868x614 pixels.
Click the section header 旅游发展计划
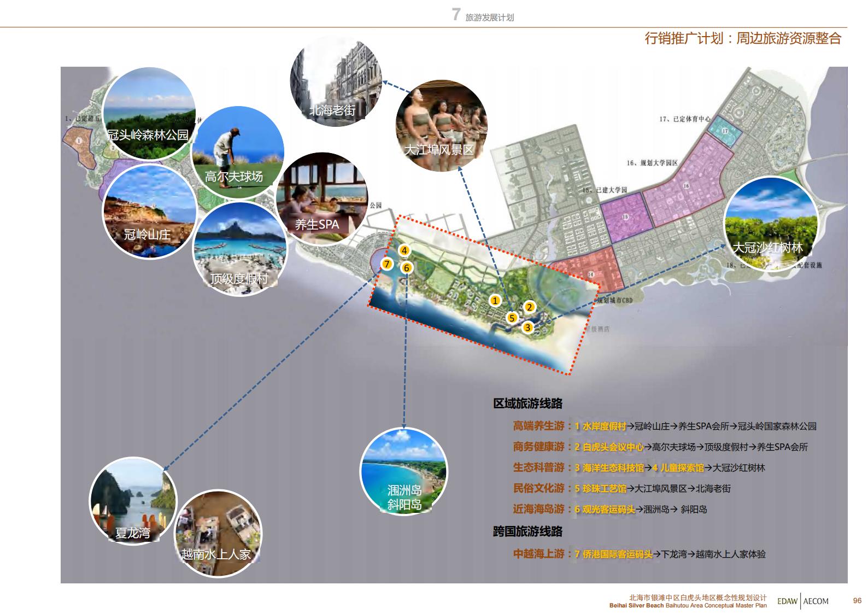click(490, 17)
